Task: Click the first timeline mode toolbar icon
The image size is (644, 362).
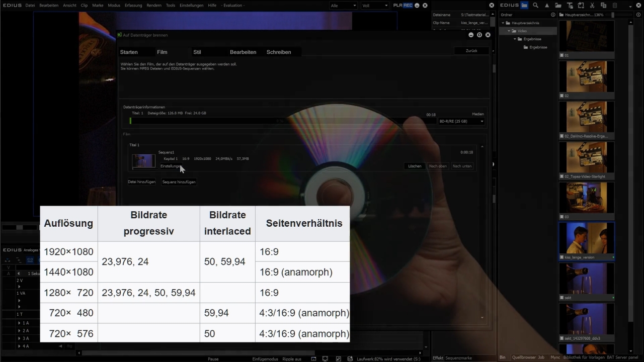Action: pos(8,260)
